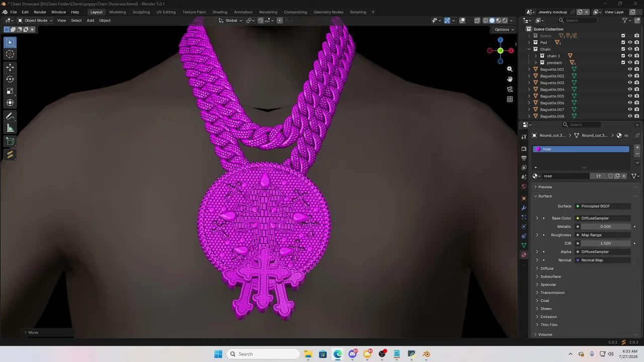Expand the Preview panel

pos(545,187)
